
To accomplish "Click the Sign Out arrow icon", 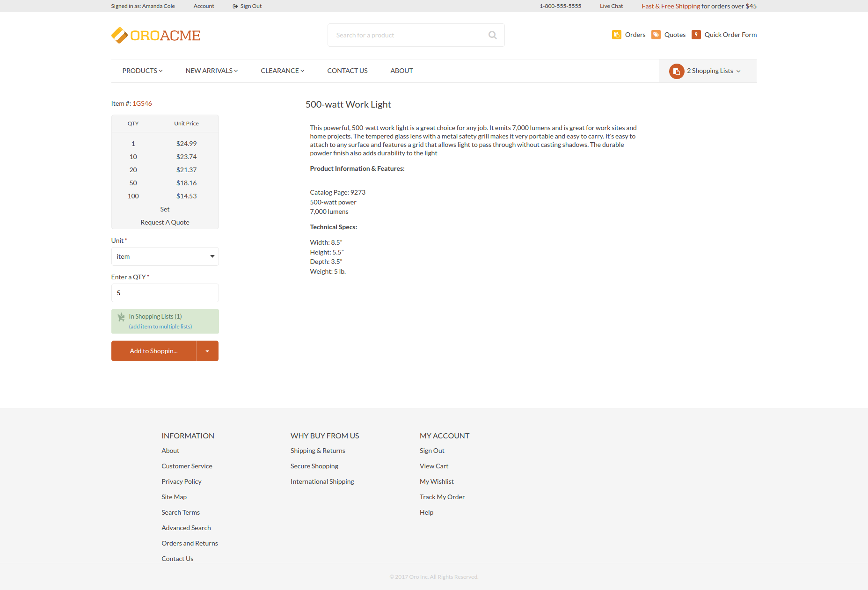I will 235,6.
